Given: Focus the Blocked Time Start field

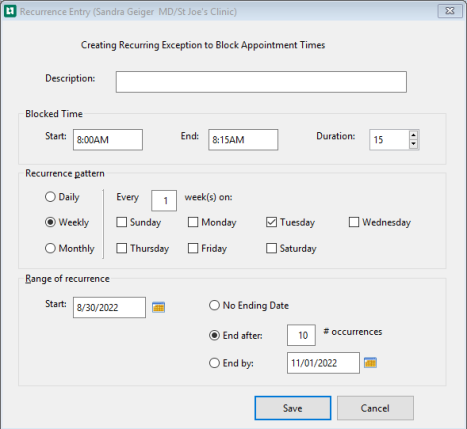Looking at the screenshot, I should (108, 140).
